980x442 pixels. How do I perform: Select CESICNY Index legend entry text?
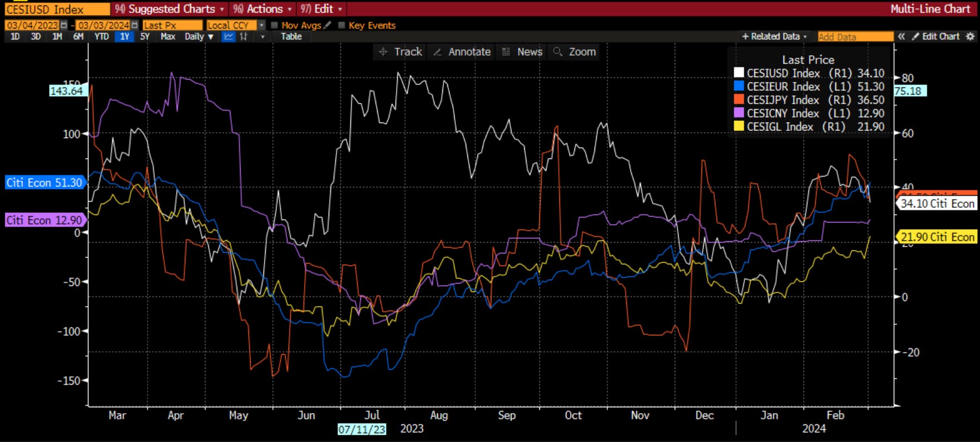point(783,113)
